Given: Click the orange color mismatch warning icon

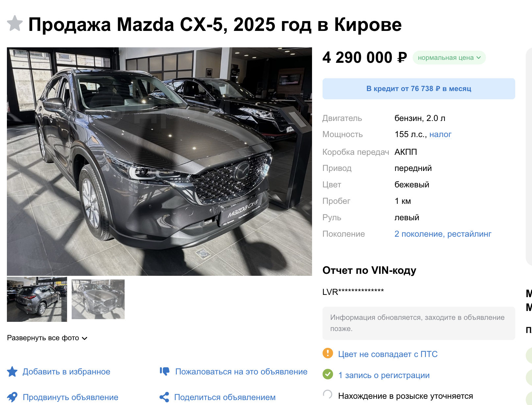Looking at the screenshot, I should click(x=328, y=353).
